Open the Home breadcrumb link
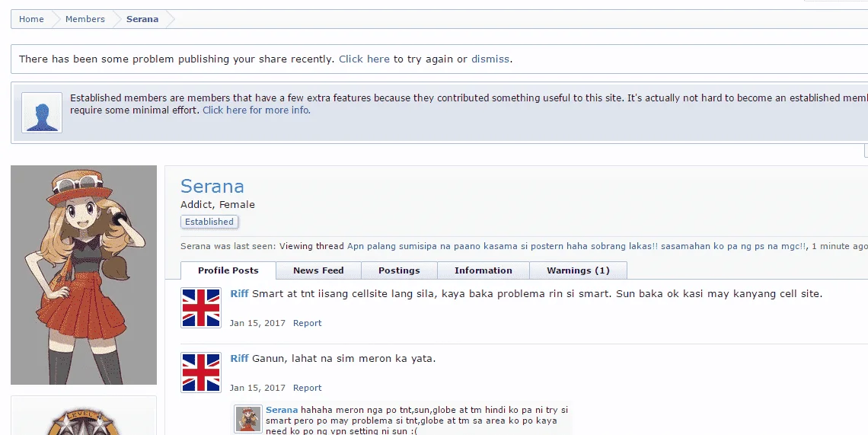868x435 pixels. click(31, 19)
